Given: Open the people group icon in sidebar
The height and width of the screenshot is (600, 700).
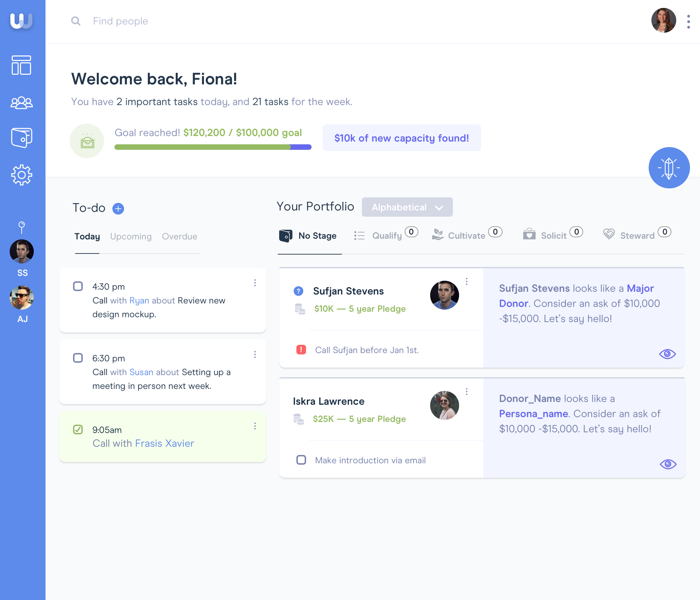Looking at the screenshot, I should click(21, 102).
